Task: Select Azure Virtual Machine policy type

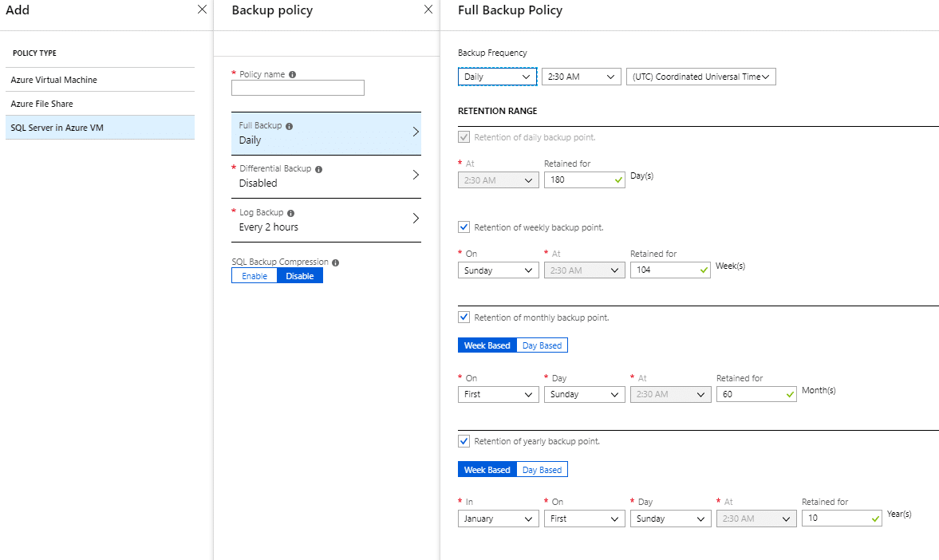Action: (x=100, y=80)
